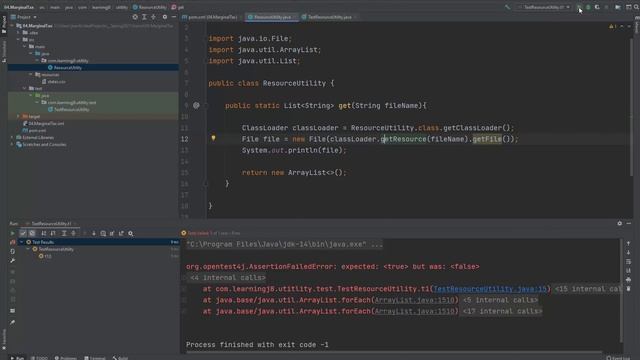Click the Scroll to End icon in console sidebar
This screenshot has width=640, height=360.
628,271
